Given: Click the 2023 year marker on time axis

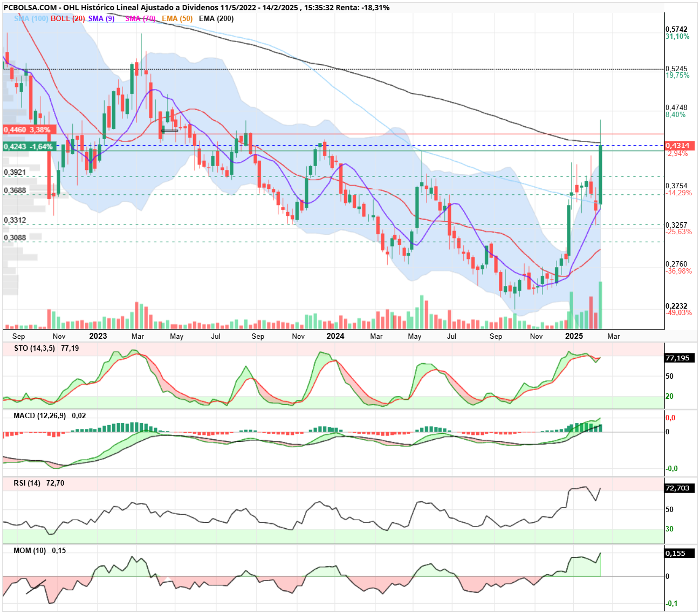Looking at the screenshot, I should pos(98,336).
